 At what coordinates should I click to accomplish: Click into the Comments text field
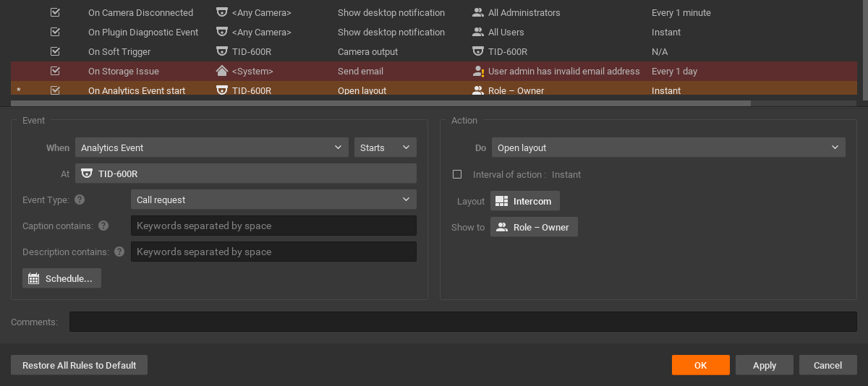point(463,322)
